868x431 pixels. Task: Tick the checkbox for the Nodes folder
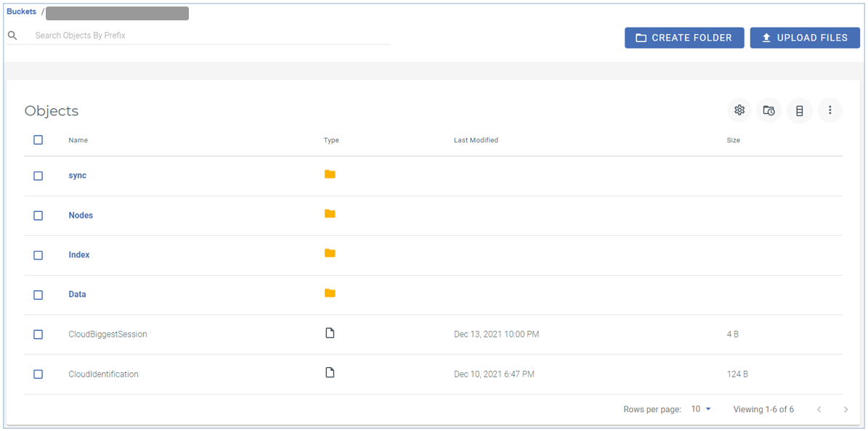click(38, 215)
